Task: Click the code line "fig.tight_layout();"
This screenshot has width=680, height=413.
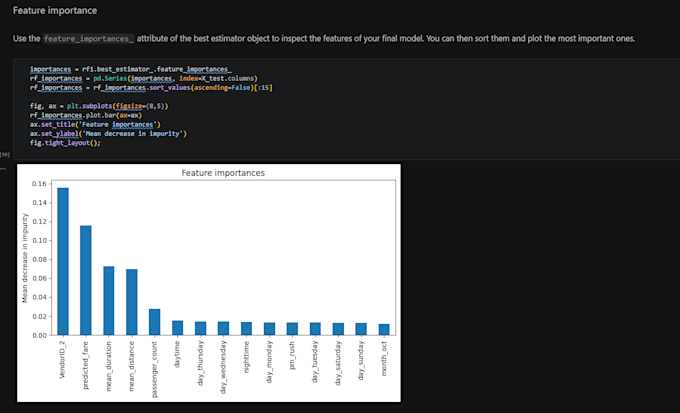Action: (x=65, y=143)
